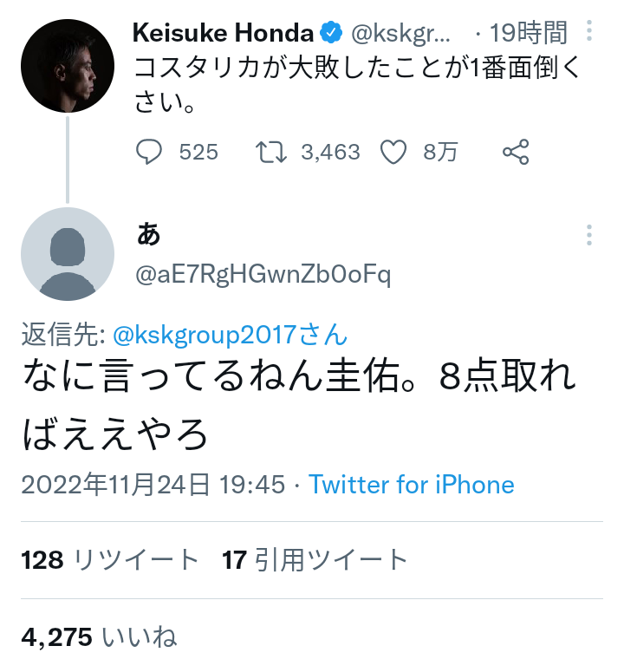Viewport: 624px width, 672px height.
Task: Click the blue verified badge beside Keisuke Honda
Action: click(x=331, y=33)
